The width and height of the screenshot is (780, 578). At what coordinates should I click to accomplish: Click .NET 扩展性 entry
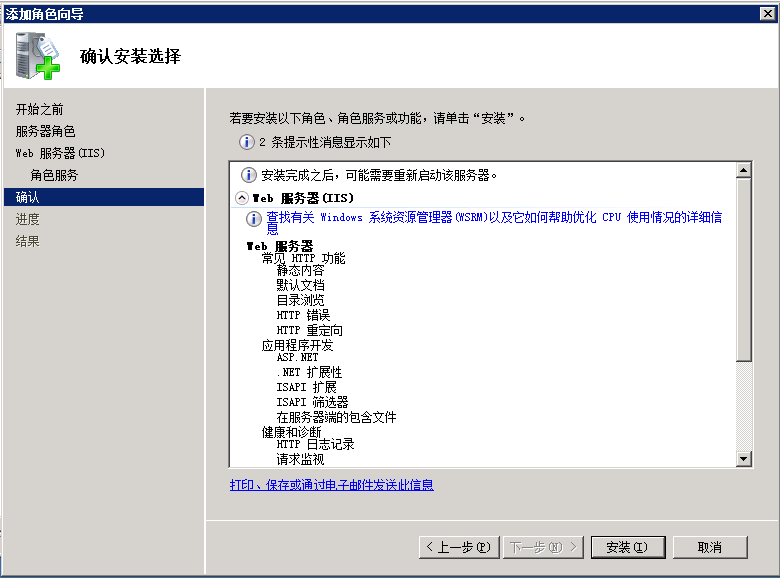pos(309,372)
